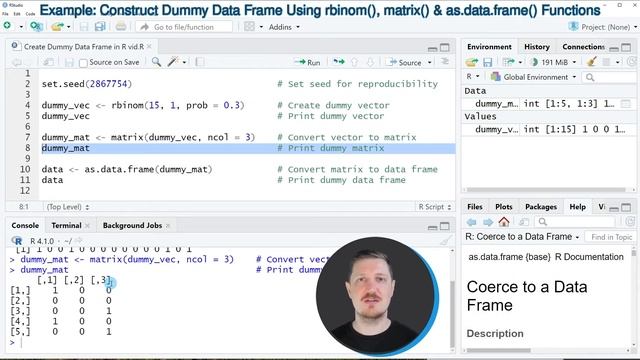Click the document outline toggle icon

(x=445, y=62)
